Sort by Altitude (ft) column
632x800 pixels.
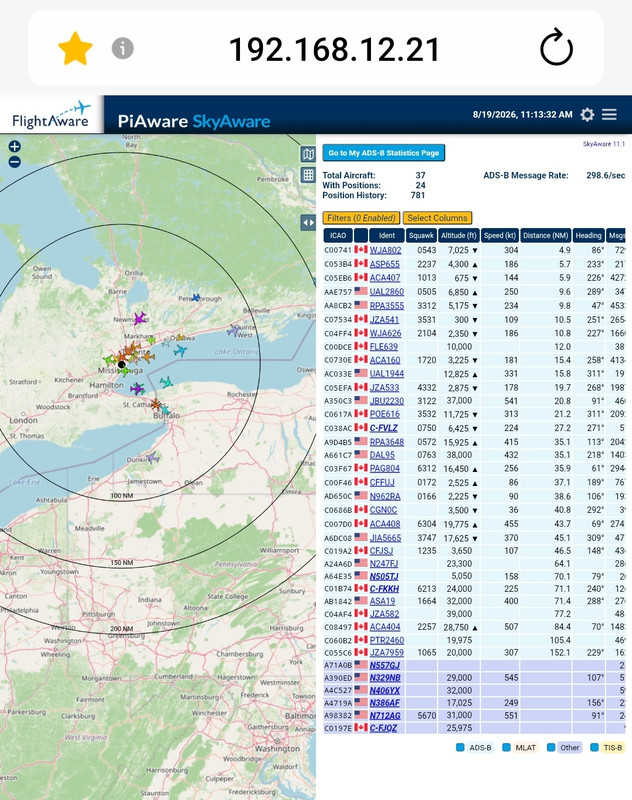point(459,235)
